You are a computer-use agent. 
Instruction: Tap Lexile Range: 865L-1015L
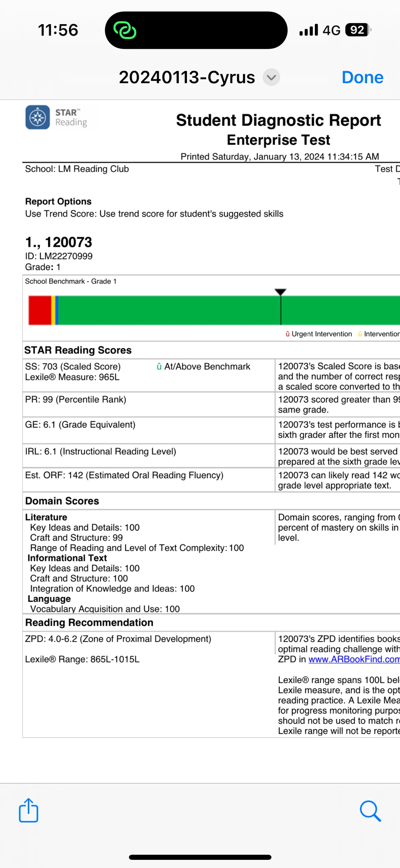pyautogui.click(x=82, y=659)
